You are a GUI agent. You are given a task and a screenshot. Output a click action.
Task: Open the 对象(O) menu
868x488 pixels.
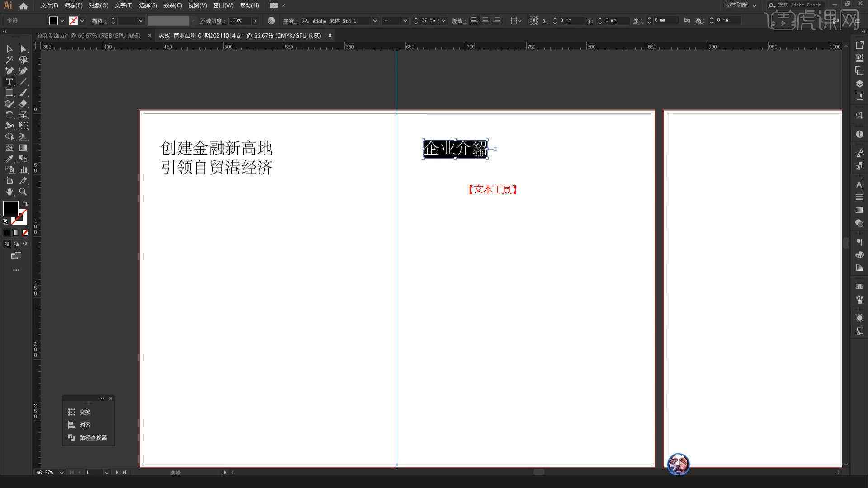pyautogui.click(x=99, y=5)
